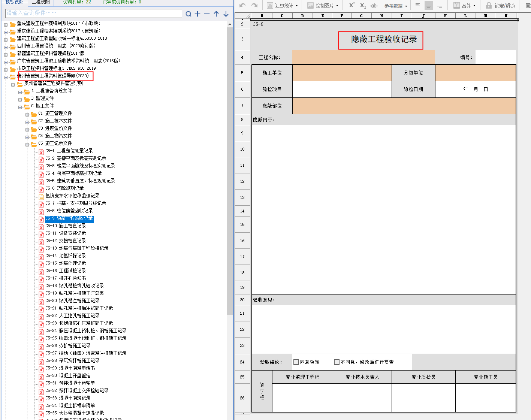Click the 施工单位 input cell
The image size is (531, 420).
pyautogui.click(x=342, y=73)
